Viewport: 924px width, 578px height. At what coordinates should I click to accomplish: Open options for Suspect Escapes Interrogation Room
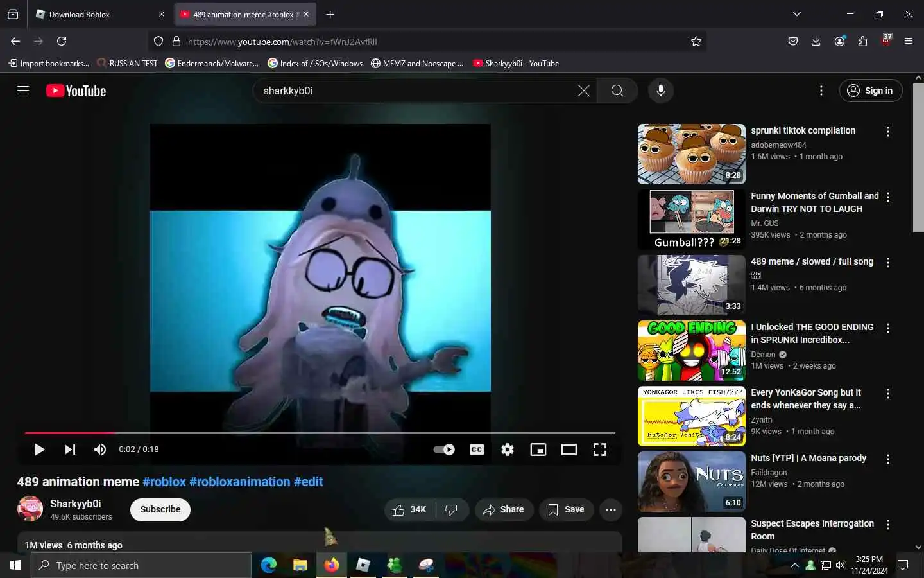[x=888, y=525]
